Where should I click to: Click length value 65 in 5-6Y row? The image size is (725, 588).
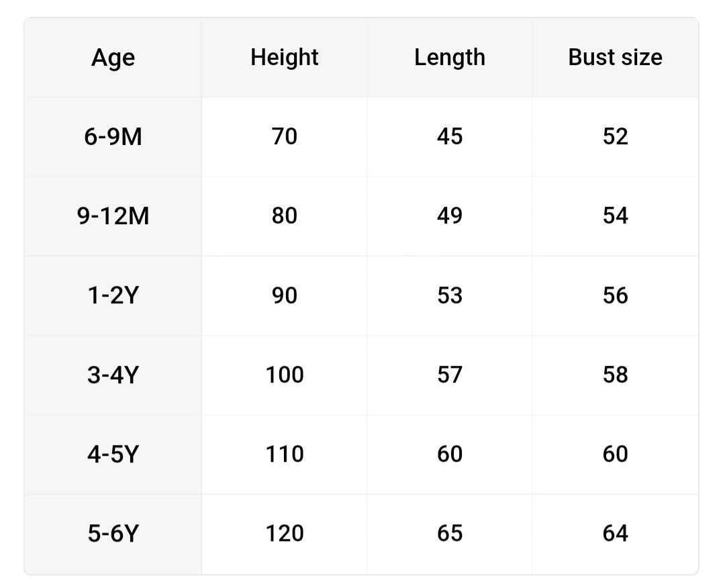click(449, 534)
